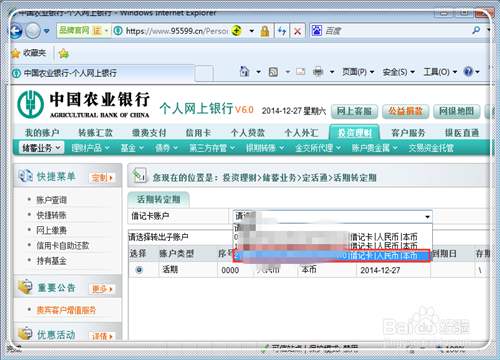Click the RSS feeds icon
Image resolution: width=500 pixels, height=360 pixels.
point(273,72)
